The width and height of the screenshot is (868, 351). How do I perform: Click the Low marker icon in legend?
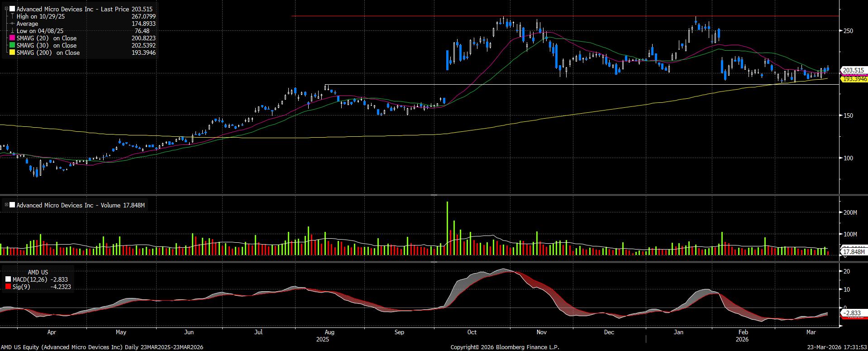[x=12, y=31]
